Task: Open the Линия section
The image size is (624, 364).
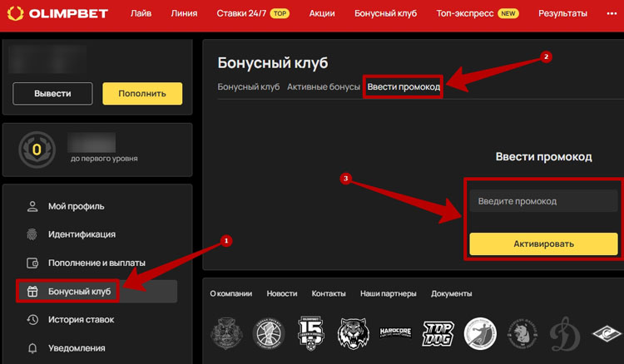Action: (184, 13)
